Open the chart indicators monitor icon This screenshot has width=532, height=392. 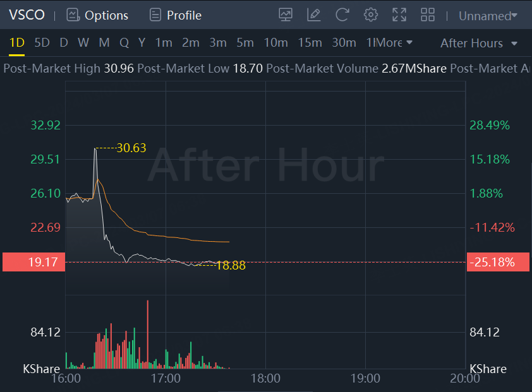click(286, 15)
